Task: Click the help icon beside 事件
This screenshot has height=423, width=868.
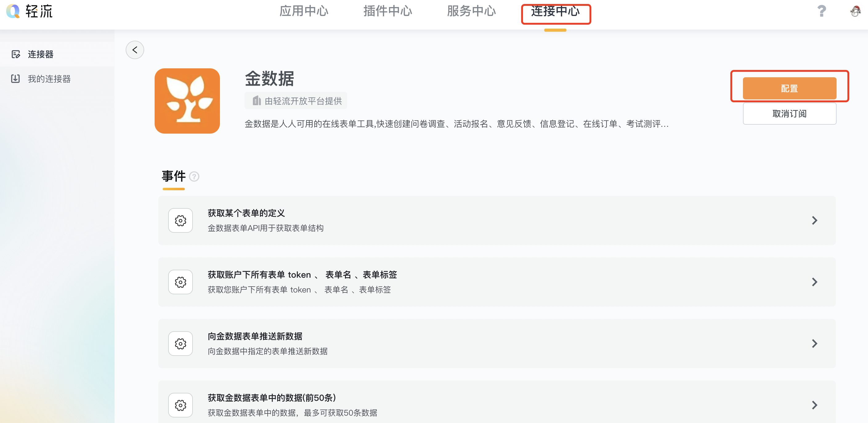Action: click(194, 176)
